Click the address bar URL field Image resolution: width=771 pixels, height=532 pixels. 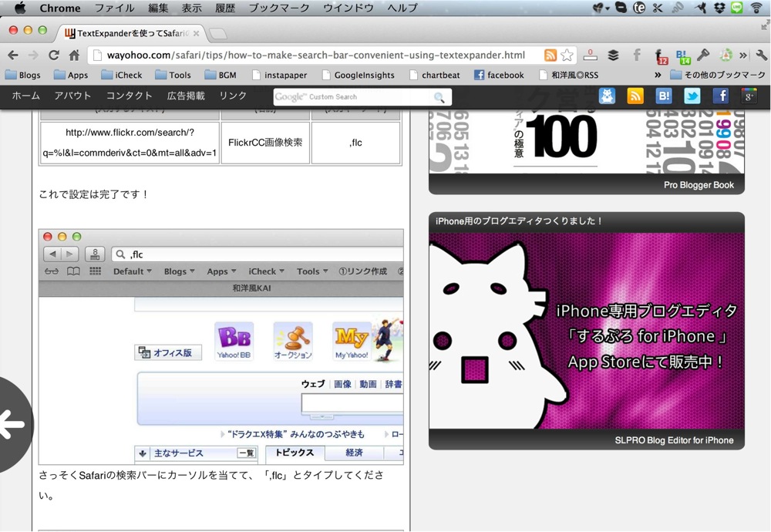(315, 55)
